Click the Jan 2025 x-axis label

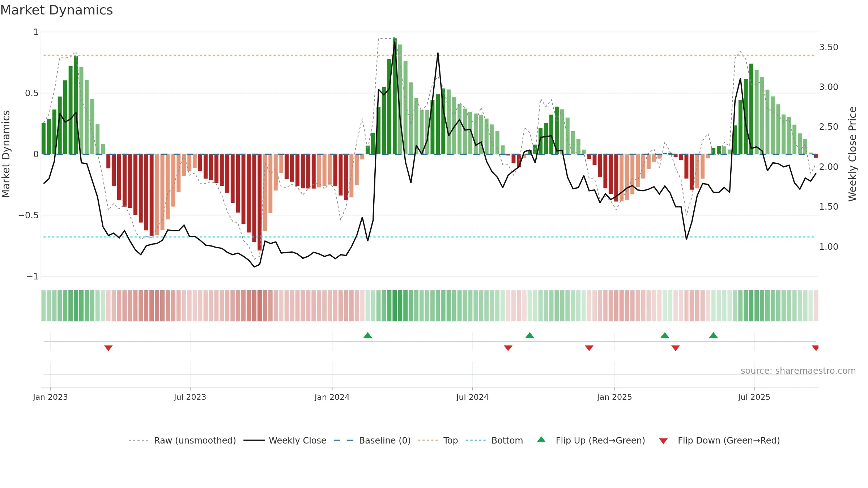click(x=614, y=397)
